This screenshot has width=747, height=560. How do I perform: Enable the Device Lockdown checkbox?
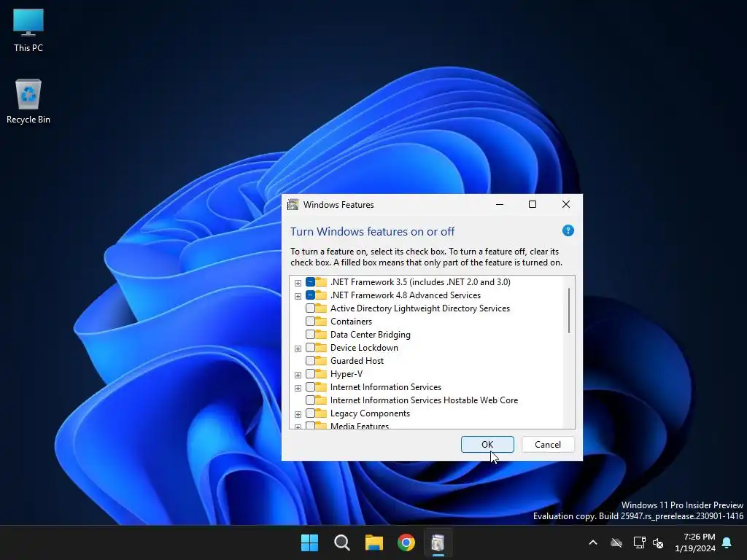310,348
